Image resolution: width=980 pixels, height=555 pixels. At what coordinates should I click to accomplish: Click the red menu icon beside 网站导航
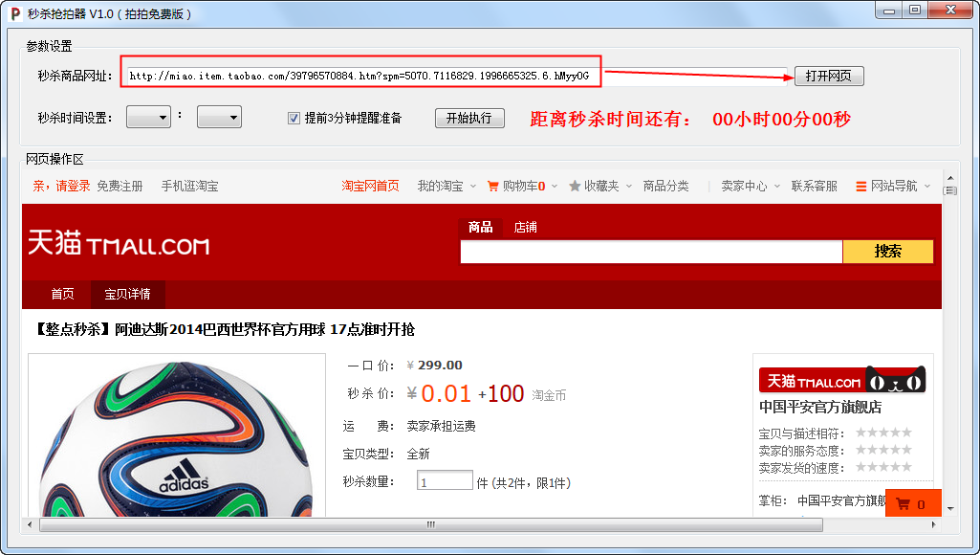pyautogui.click(x=860, y=187)
